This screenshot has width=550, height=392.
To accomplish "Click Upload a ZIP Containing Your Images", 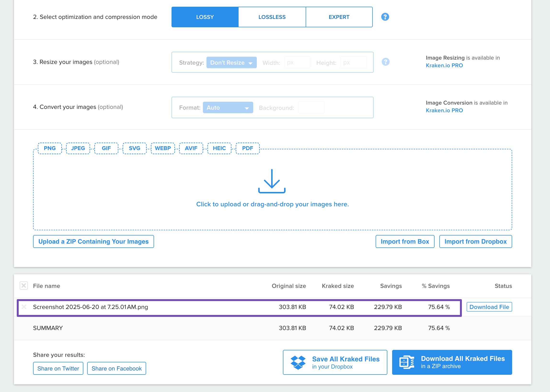I will pos(93,241).
